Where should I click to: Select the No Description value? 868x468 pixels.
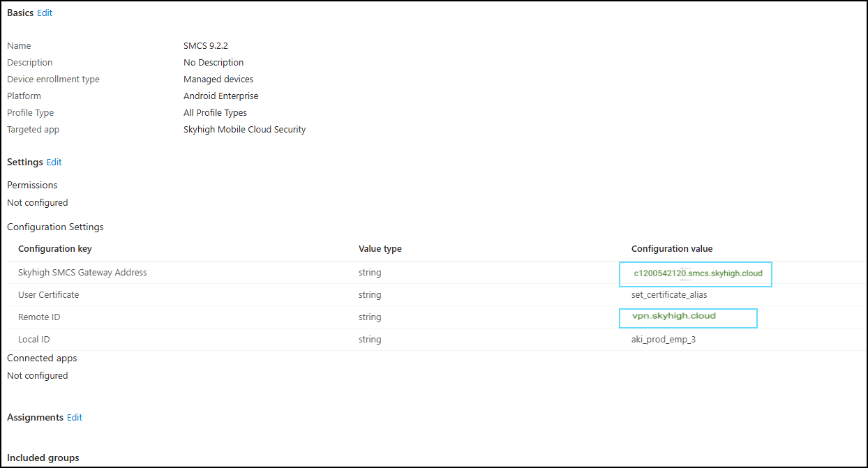[x=214, y=62]
